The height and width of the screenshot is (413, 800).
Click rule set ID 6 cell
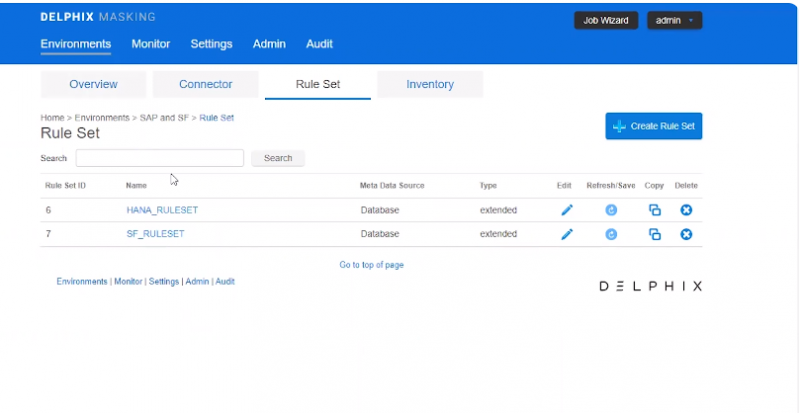tap(48, 210)
